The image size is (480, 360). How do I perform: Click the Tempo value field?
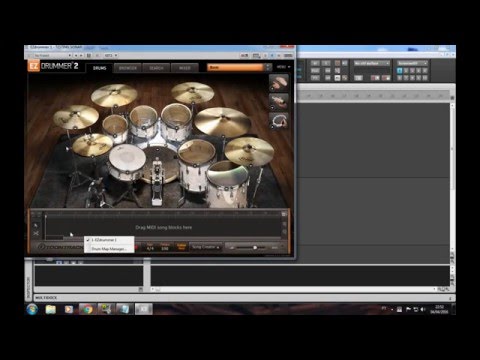pyautogui.click(x=165, y=247)
